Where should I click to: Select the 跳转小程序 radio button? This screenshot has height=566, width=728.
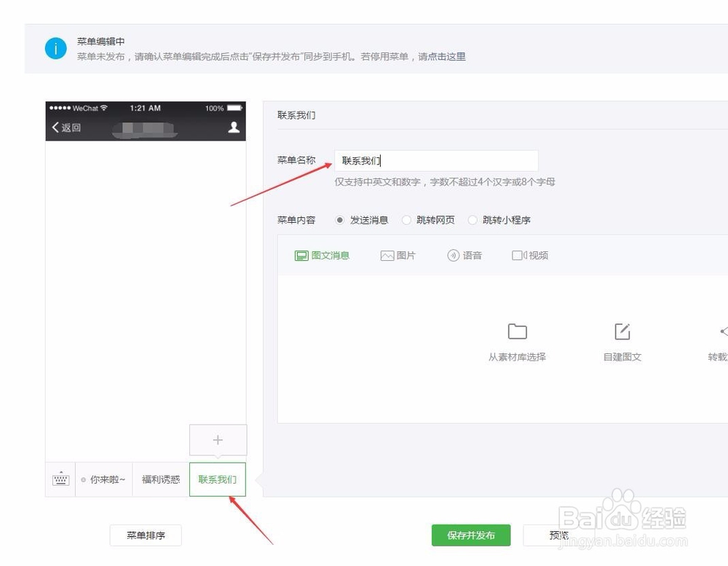473,219
